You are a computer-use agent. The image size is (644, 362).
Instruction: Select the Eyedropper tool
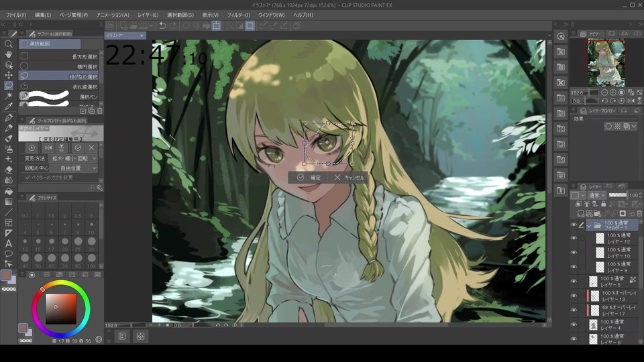8,107
